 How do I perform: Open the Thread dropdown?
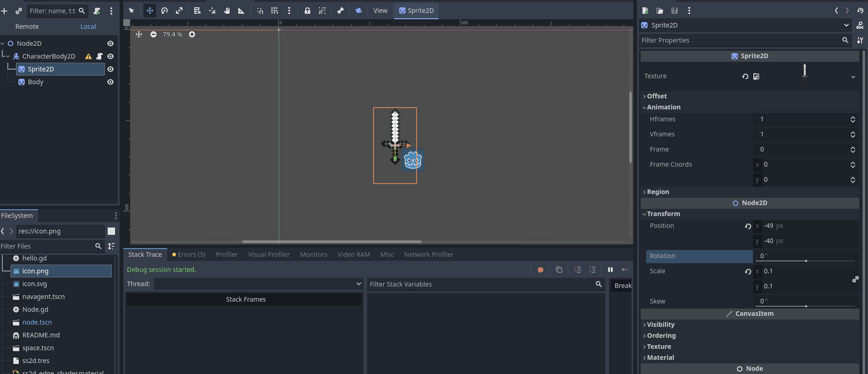[258, 284]
